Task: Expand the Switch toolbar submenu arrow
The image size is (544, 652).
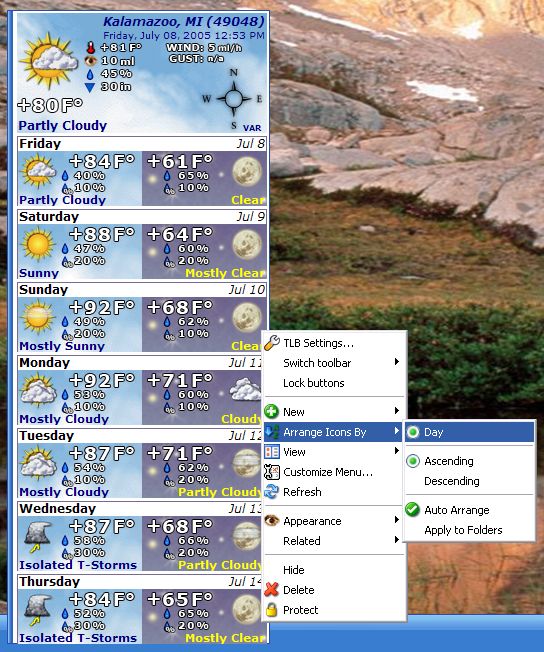Action: click(x=397, y=362)
